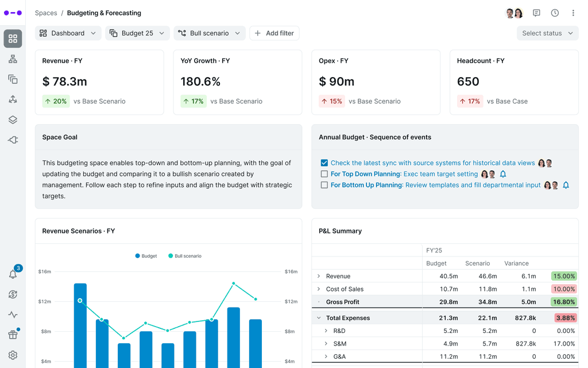Open version history using the clock icon

(x=554, y=13)
